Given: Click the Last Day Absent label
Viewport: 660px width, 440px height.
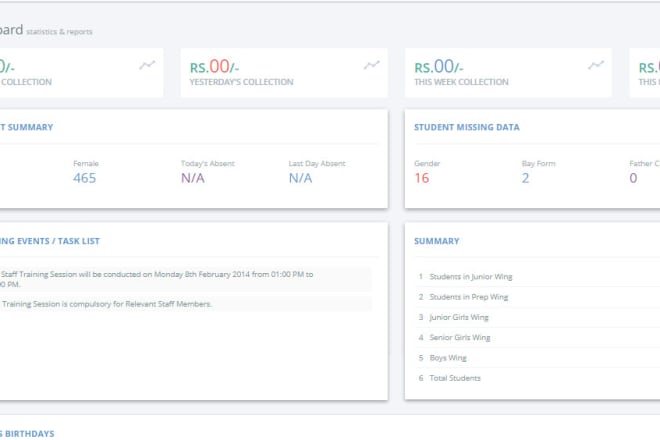Looking at the screenshot, I should 317,163.
